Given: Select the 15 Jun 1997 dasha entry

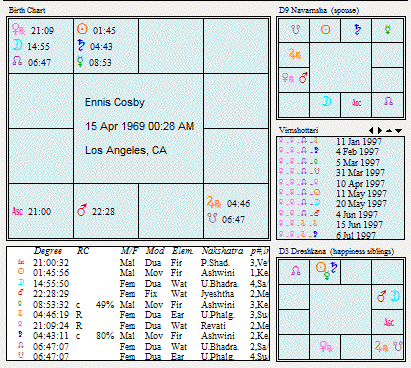Looking at the screenshot, I should pos(340,224).
